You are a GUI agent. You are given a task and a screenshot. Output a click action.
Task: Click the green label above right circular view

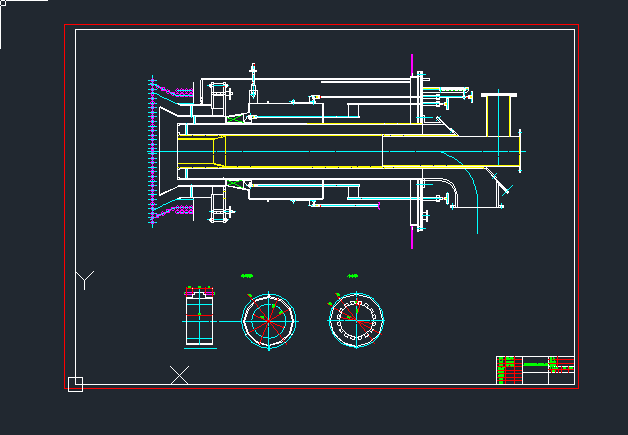tap(353, 276)
